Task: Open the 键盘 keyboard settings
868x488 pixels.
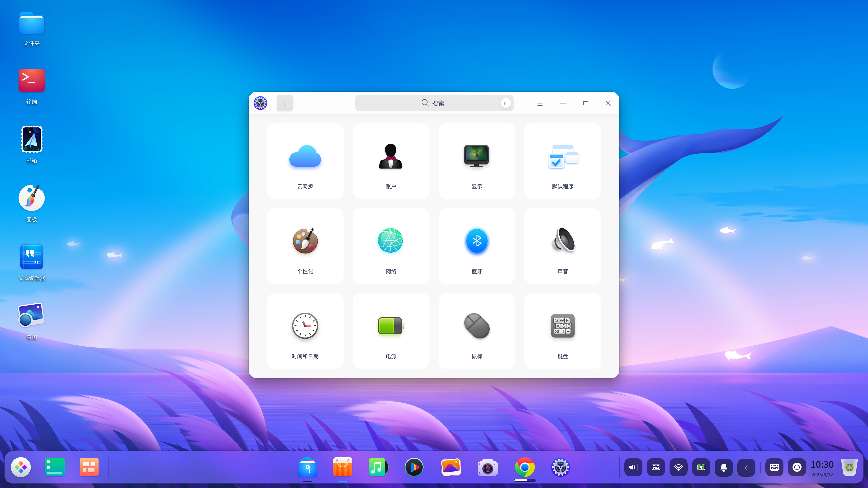Action: (x=562, y=331)
